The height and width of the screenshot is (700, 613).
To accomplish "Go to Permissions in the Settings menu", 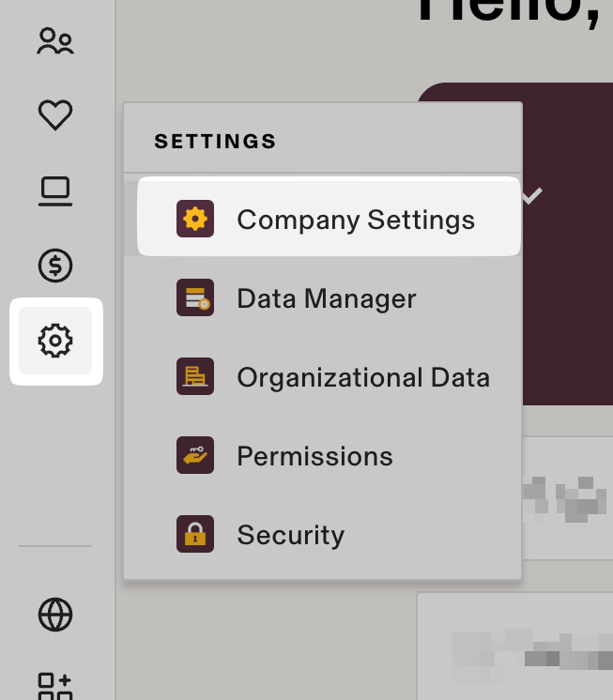I will [314, 456].
